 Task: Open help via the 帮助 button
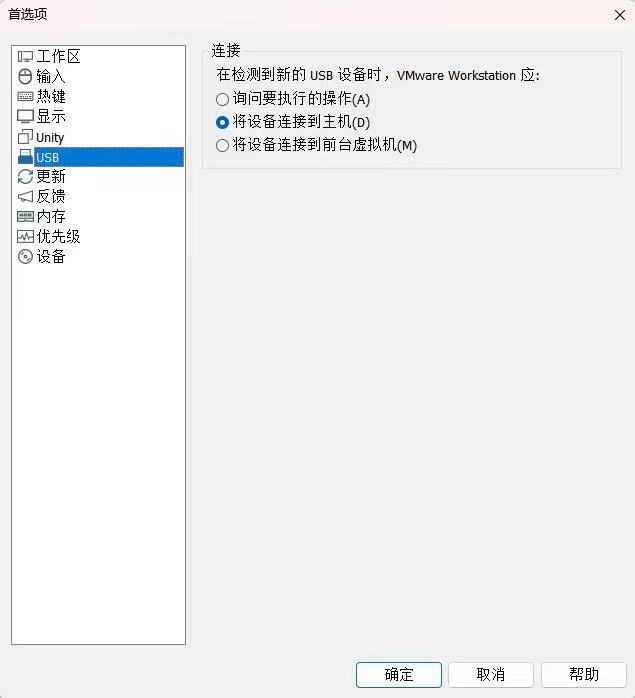coord(584,674)
